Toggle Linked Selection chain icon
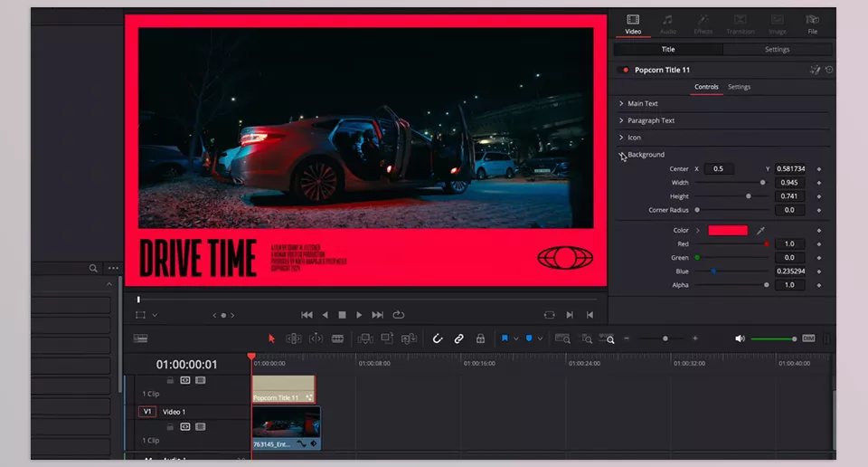Image resolution: width=868 pixels, height=467 pixels. click(459, 338)
